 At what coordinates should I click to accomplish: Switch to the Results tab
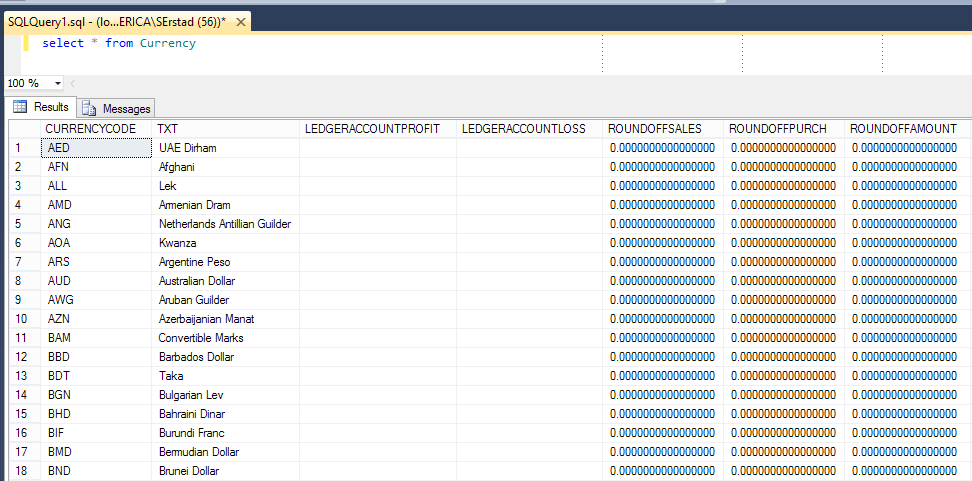(x=41, y=107)
